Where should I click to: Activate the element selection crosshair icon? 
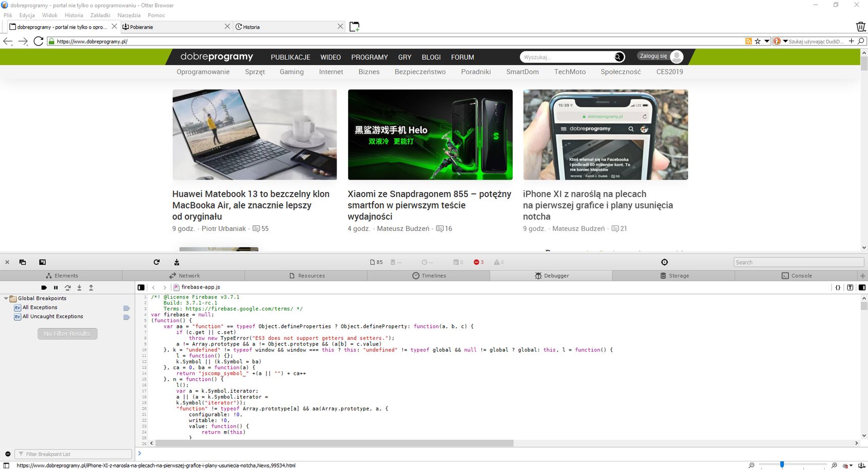[x=665, y=262]
